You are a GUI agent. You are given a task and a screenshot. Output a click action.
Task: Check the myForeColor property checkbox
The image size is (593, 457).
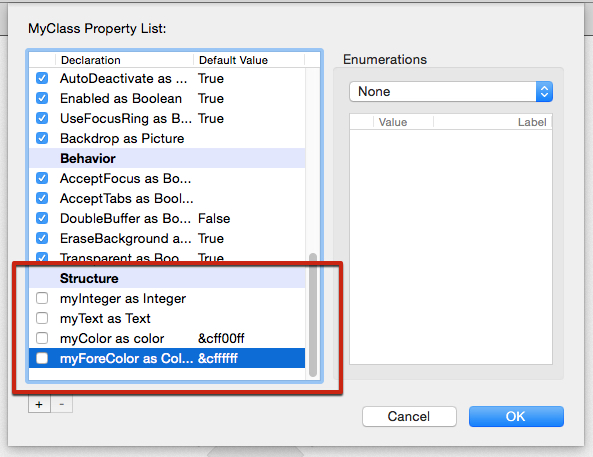[42, 358]
